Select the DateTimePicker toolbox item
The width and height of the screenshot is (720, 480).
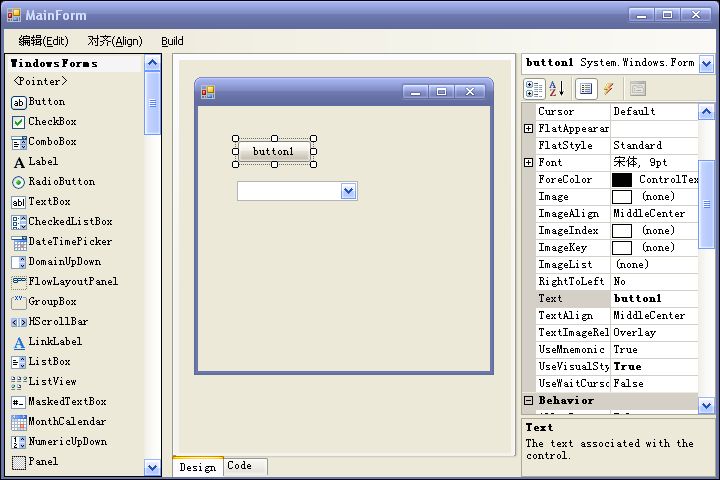[70, 242]
